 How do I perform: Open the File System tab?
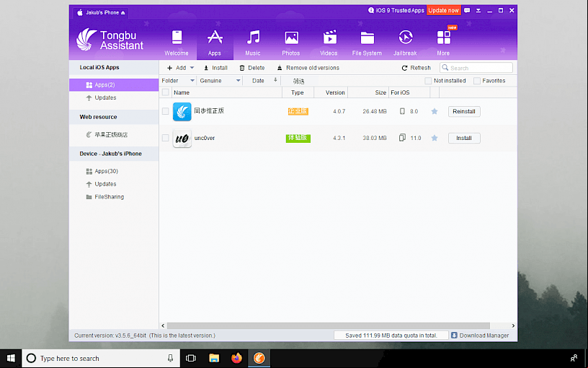(x=367, y=43)
